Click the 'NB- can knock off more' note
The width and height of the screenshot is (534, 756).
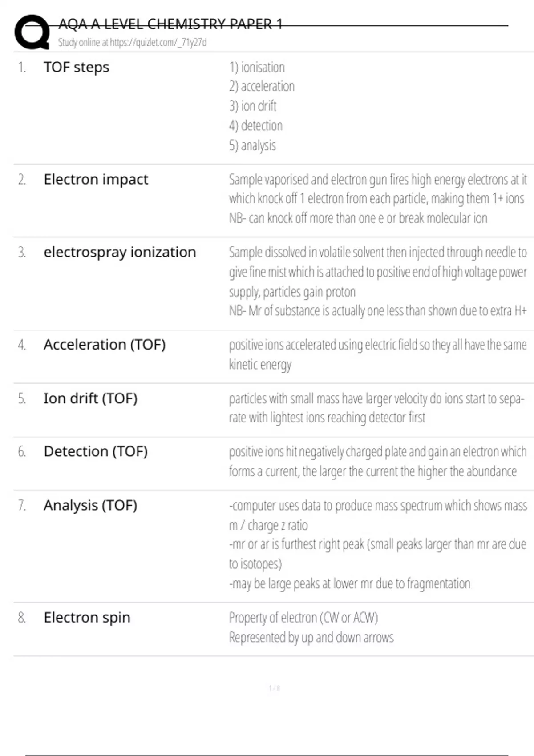click(x=358, y=218)
